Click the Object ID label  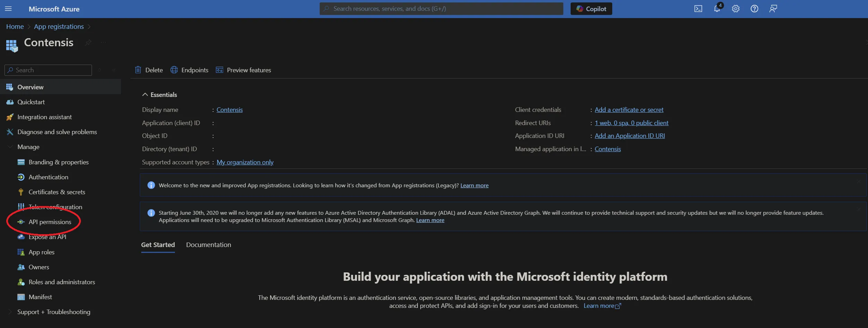tap(154, 136)
